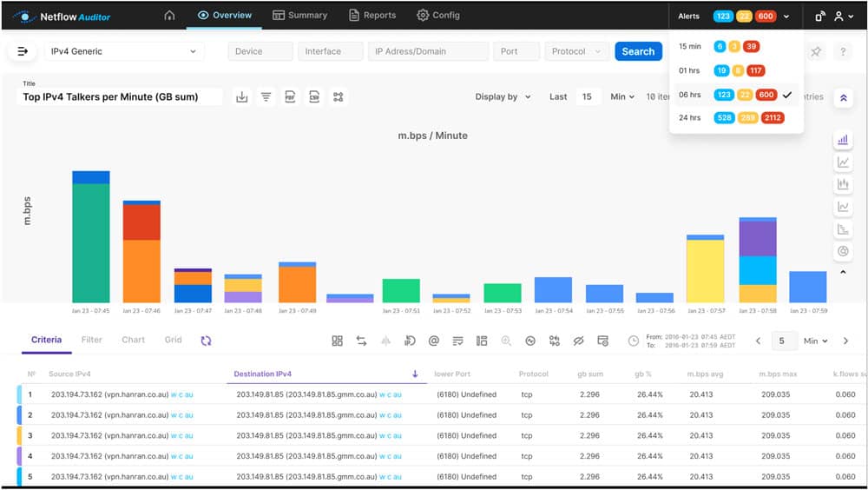Refresh the criteria results
The image size is (868, 490).
coord(206,341)
